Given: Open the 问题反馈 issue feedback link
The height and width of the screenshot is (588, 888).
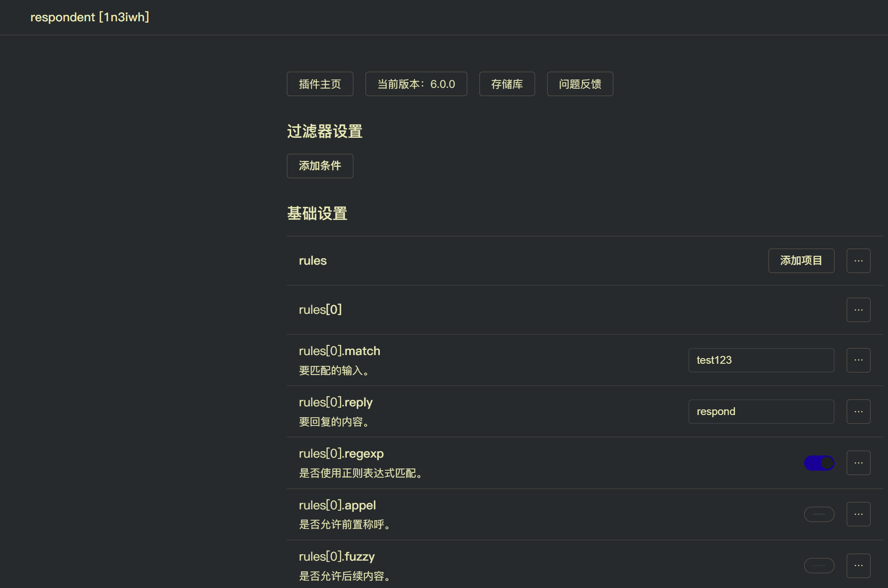Looking at the screenshot, I should (580, 84).
